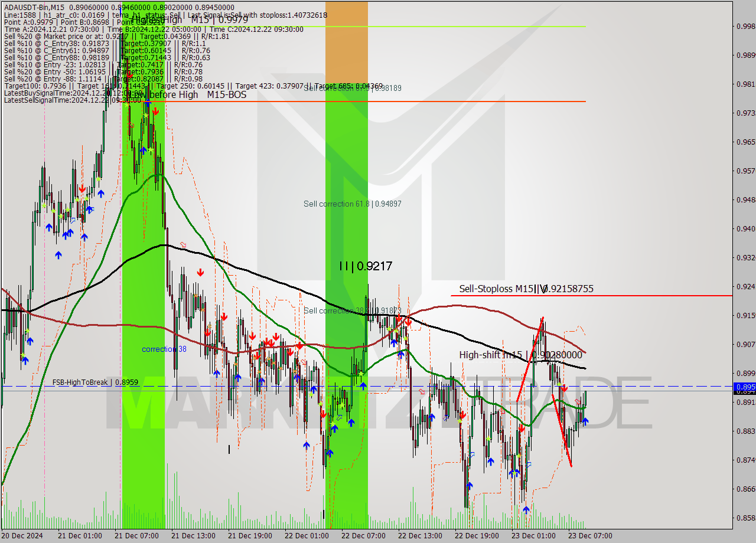This screenshot has height=543, width=756.
Task: Click the blue 'correction 38' label
Action: 164,349
